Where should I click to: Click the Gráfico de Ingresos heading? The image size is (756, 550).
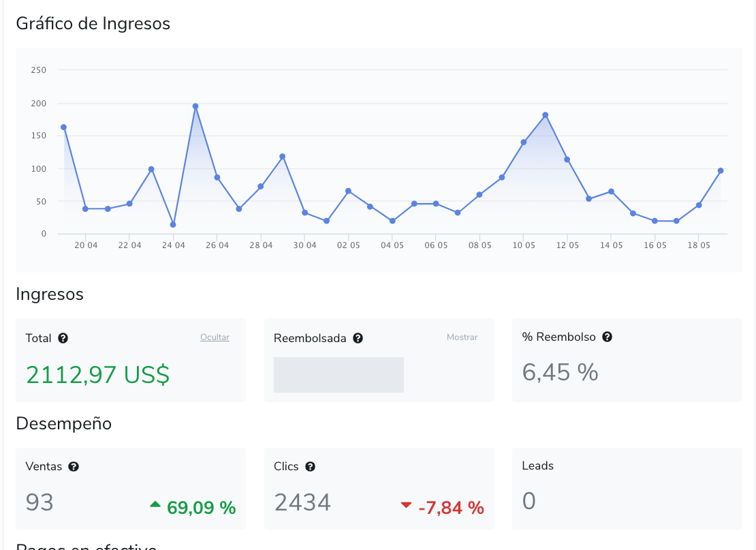pyautogui.click(x=93, y=24)
